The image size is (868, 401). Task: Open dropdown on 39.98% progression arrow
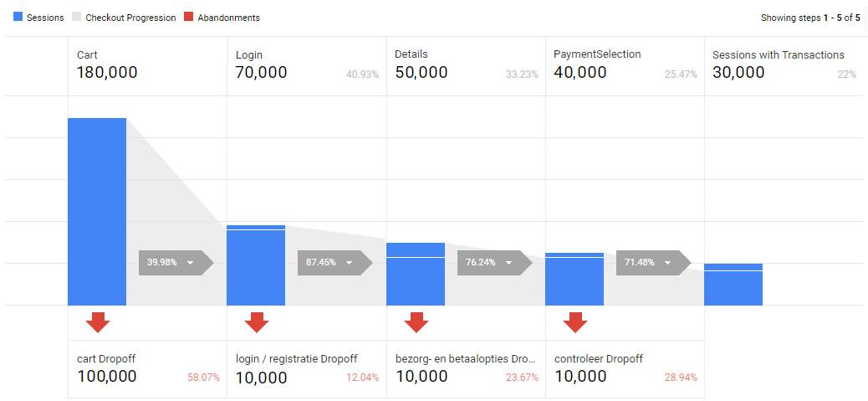click(191, 263)
